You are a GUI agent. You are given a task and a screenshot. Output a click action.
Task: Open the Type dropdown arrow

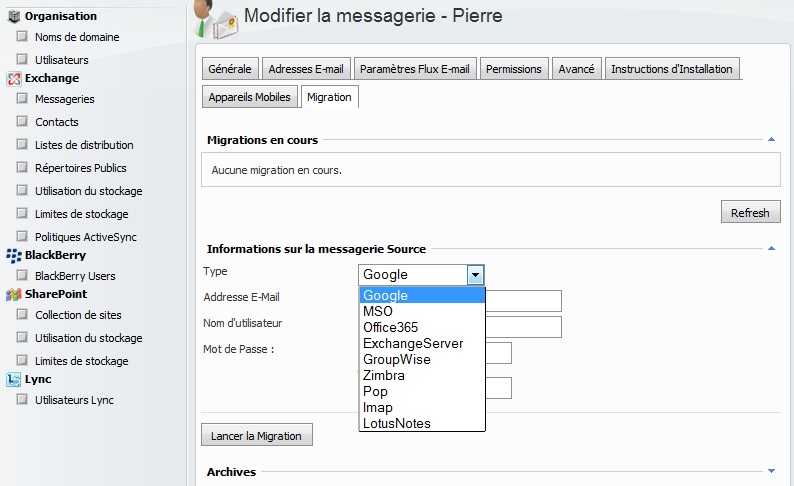tap(476, 275)
